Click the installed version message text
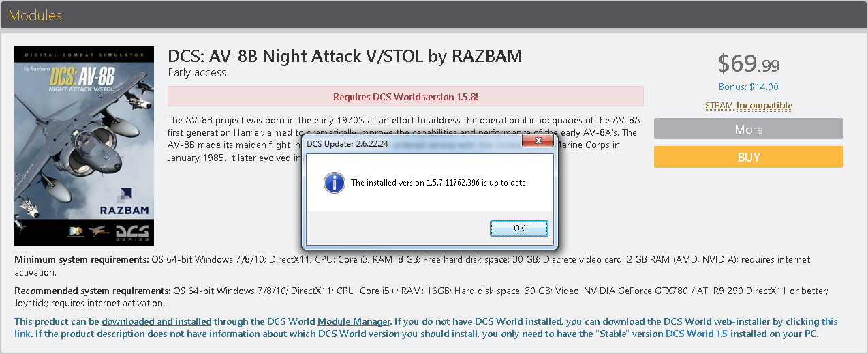 point(439,183)
